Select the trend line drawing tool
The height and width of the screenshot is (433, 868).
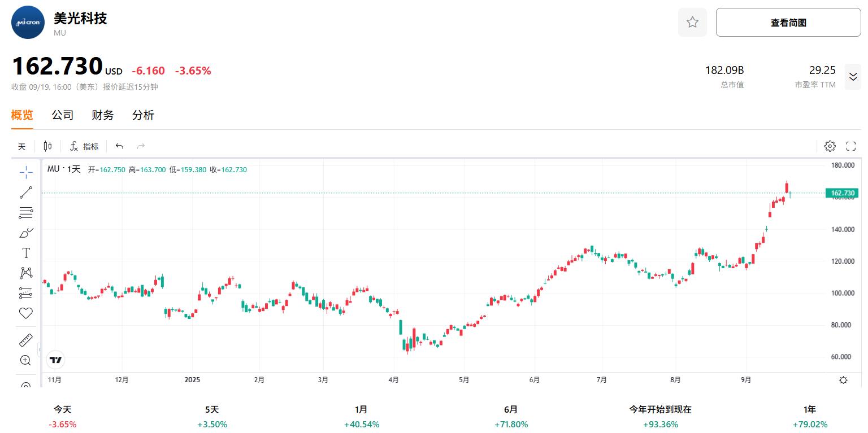25,192
